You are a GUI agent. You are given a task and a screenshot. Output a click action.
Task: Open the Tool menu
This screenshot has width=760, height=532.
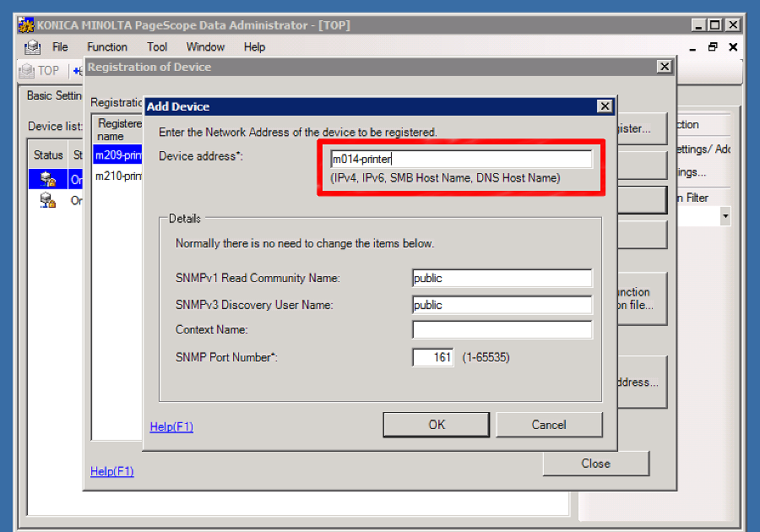click(x=157, y=47)
